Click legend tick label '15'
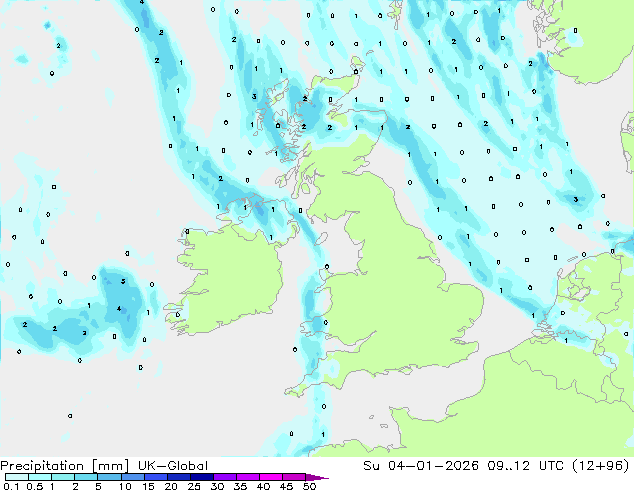The image size is (634, 490). pos(148,486)
